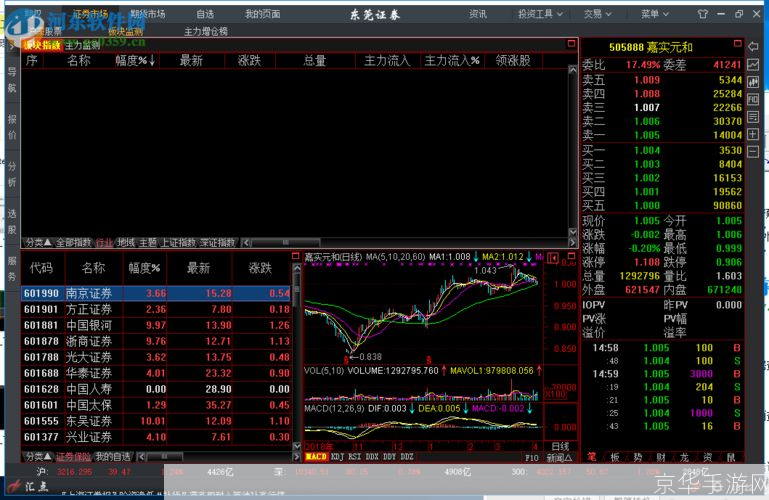The height and width of the screenshot is (500, 769).
Task: Click the cyan down arrow after MA1:1.008
Action: coord(476,256)
